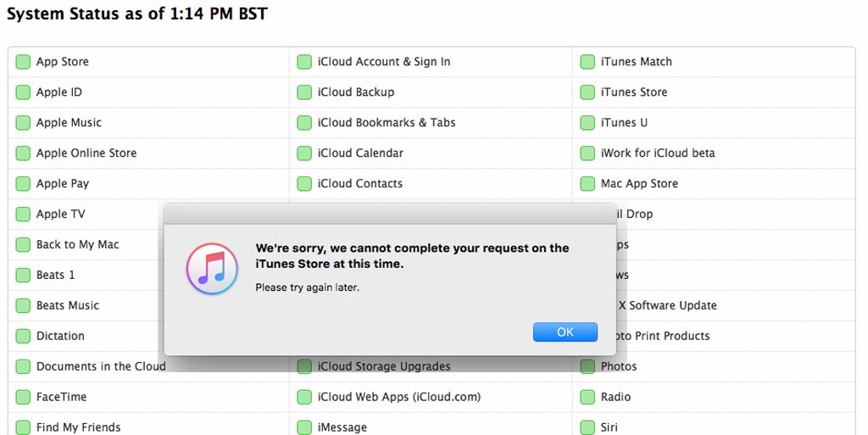
Task: Click the status icon beside iCloud Calendar
Action: pyautogui.click(x=304, y=153)
